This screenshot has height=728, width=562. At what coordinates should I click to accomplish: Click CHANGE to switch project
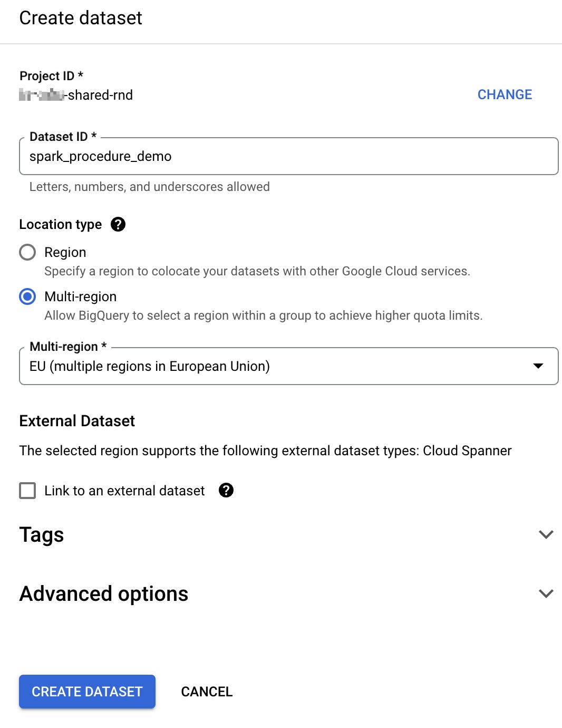505,94
